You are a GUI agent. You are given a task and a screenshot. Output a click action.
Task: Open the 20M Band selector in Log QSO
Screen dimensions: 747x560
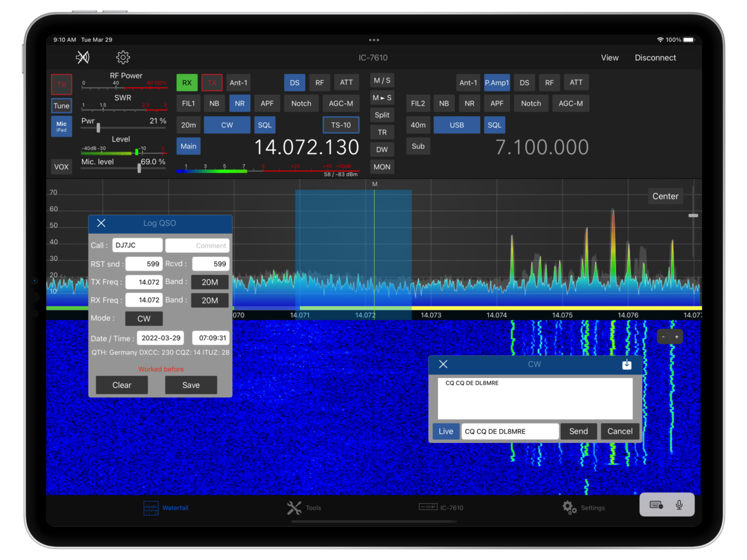[210, 282]
